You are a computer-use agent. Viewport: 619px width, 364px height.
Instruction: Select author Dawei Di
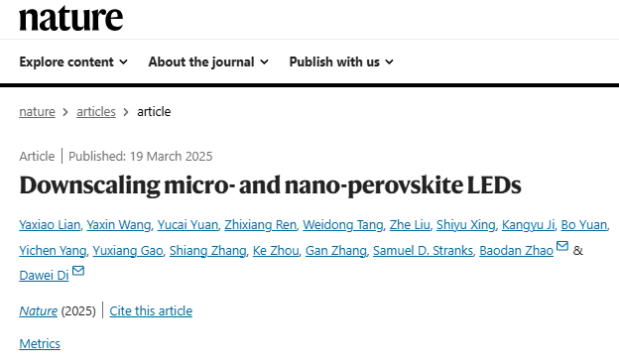click(44, 275)
